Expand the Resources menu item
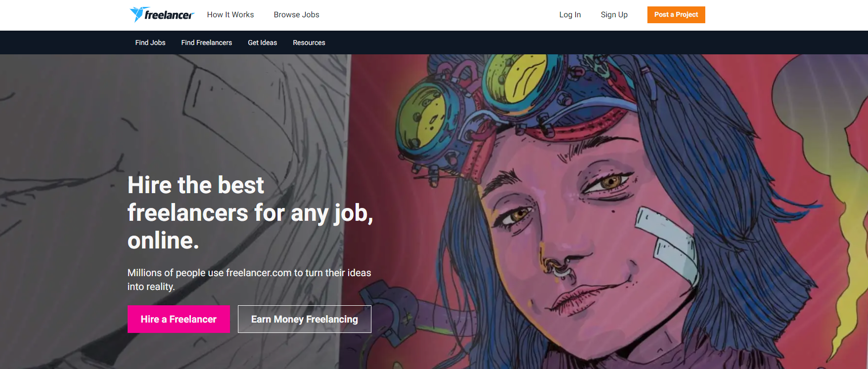 click(309, 42)
